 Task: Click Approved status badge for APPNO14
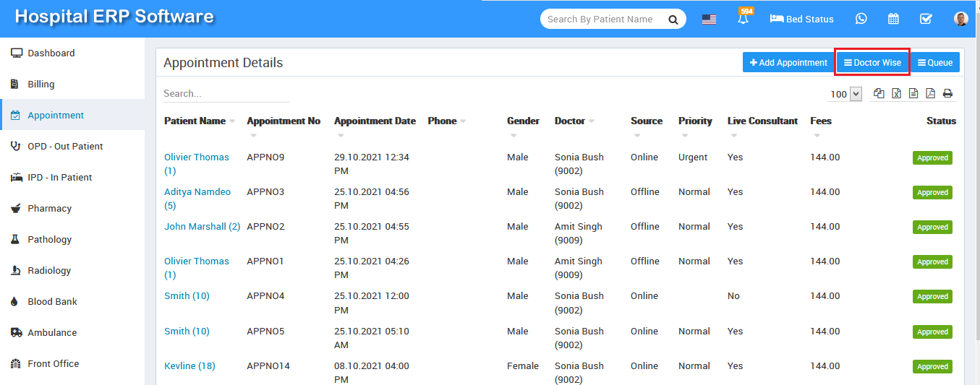coord(932,366)
